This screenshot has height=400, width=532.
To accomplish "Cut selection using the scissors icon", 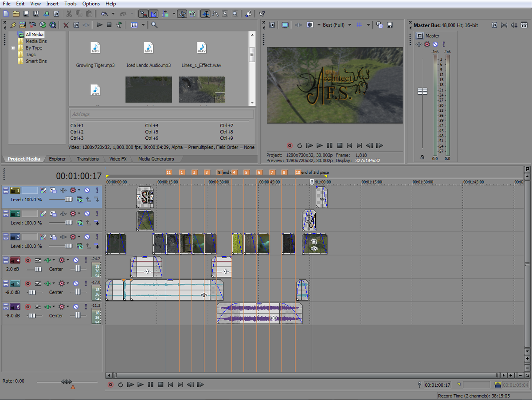I will tap(69, 14).
